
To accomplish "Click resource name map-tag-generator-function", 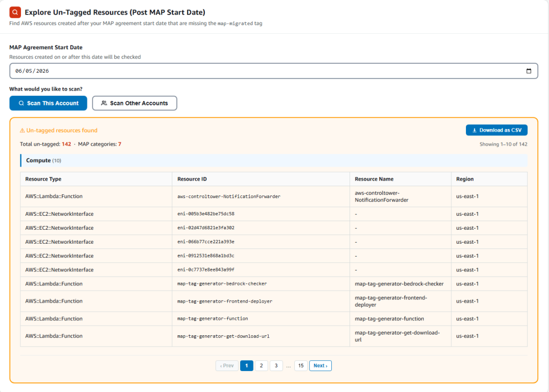I will pyautogui.click(x=389, y=319).
